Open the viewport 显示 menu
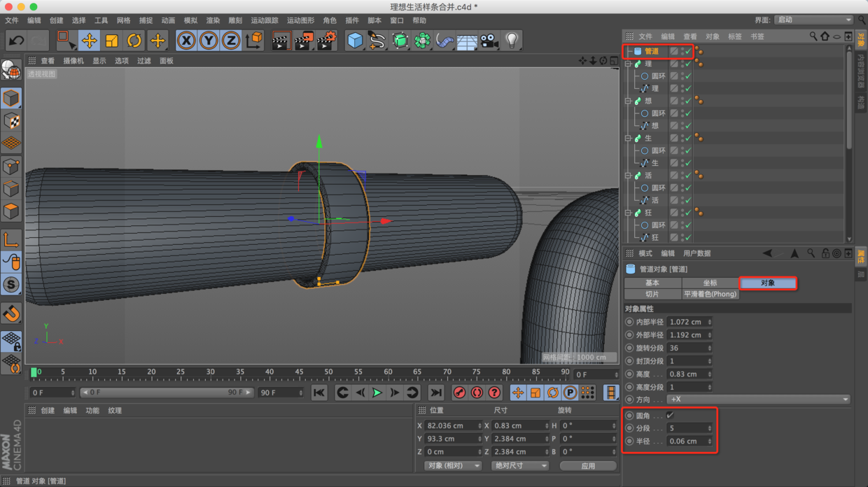This screenshot has height=487, width=868. (99, 61)
